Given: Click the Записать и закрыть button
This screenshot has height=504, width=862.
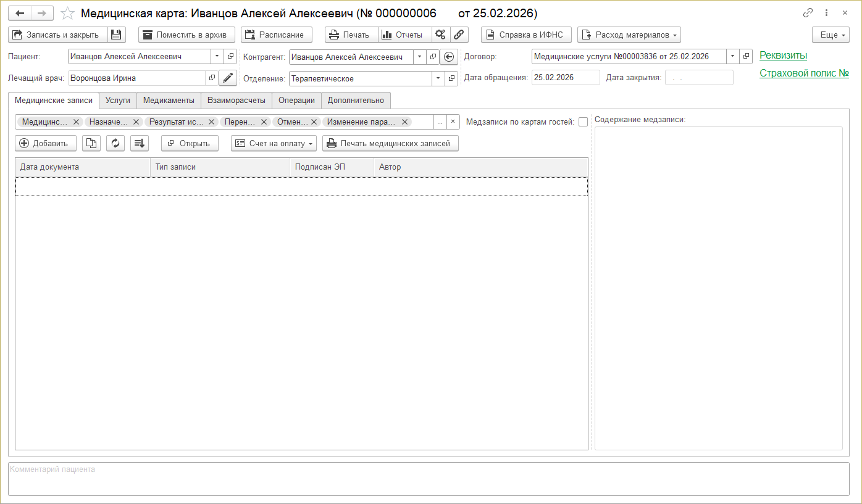Looking at the screenshot, I should click(58, 35).
